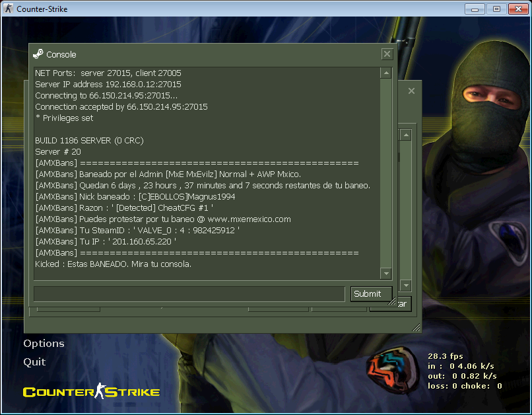Minimize the Counter-Strike window

(475, 9)
